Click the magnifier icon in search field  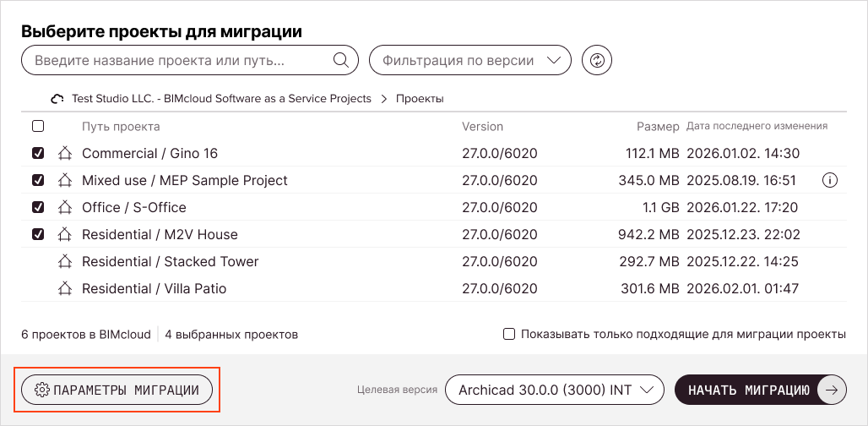(x=340, y=60)
